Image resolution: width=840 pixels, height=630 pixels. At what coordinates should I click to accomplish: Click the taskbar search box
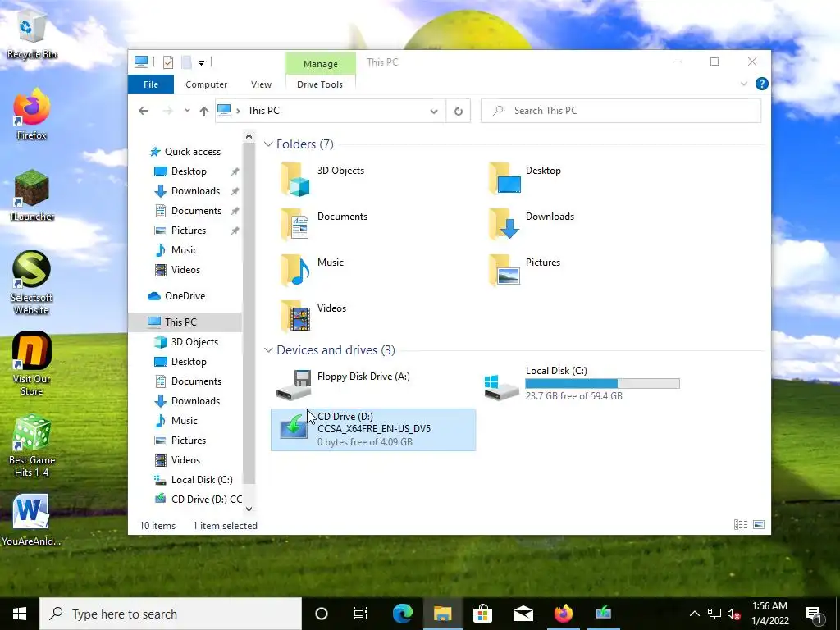pyautogui.click(x=171, y=614)
